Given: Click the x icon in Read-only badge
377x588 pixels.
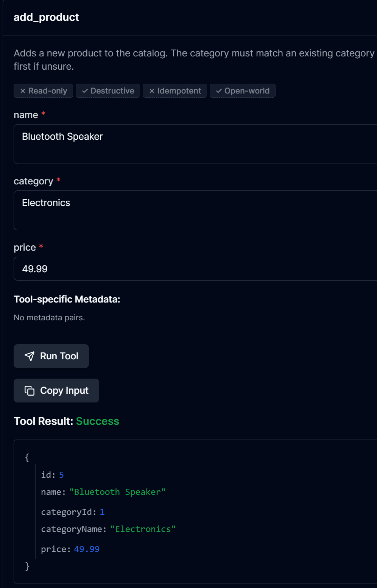Looking at the screenshot, I should pyautogui.click(x=23, y=91).
